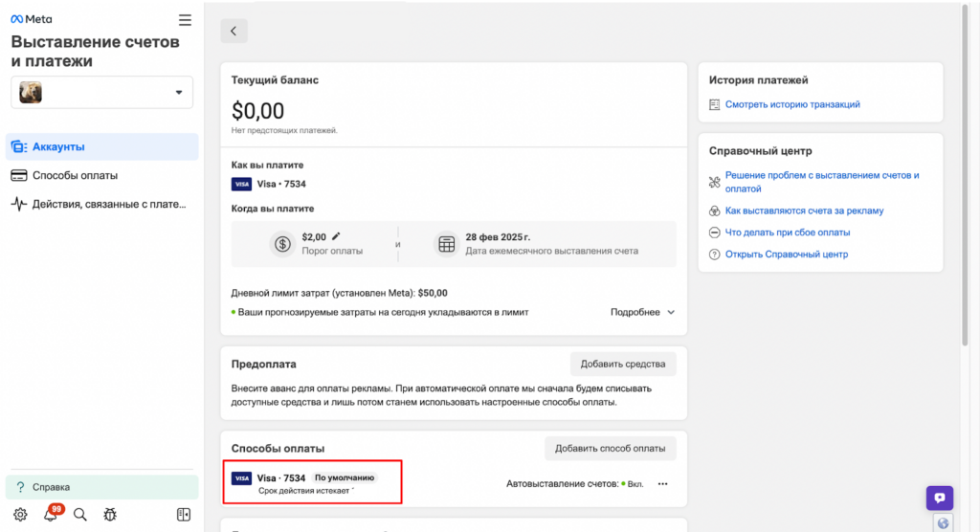
Task: Expand Подробнее spending limit details
Action: pos(642,312)
